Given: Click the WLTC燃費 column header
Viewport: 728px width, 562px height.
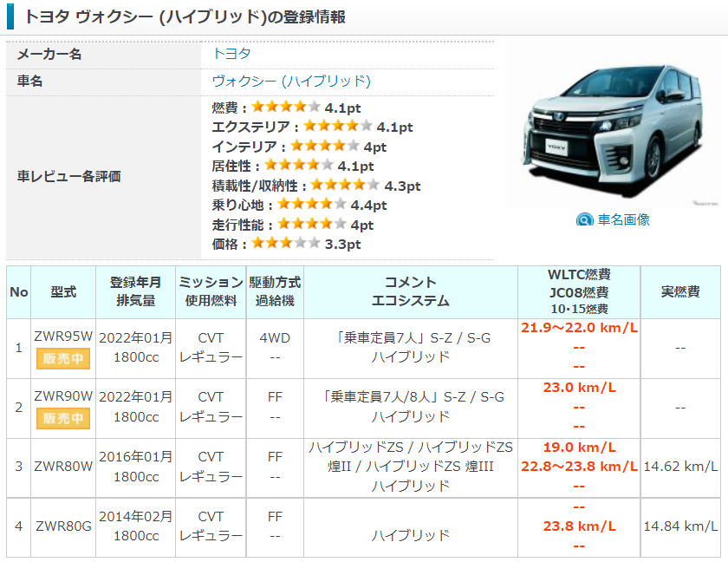Looking at the screenshot, I should tap(579, 292).
